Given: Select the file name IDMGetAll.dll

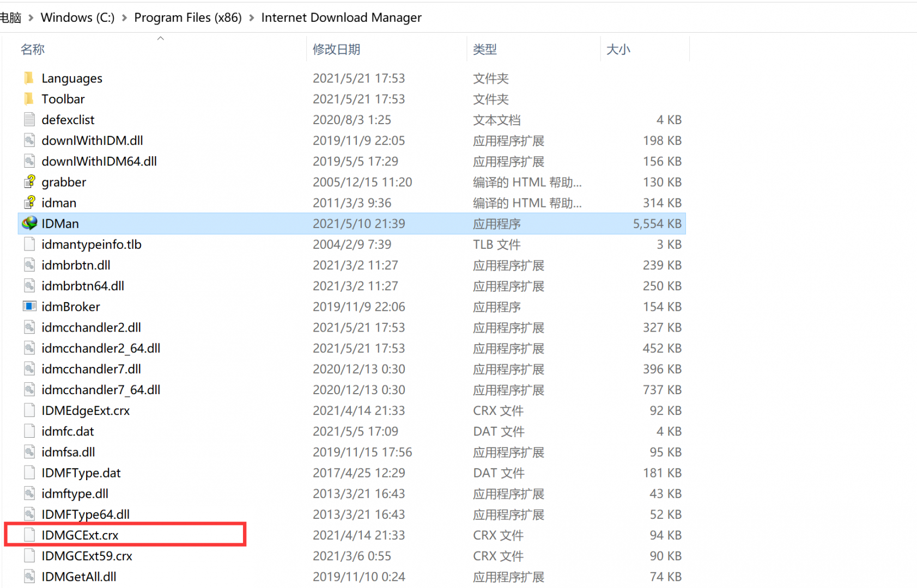Looking at the screenshot, I should coord(79,577).
